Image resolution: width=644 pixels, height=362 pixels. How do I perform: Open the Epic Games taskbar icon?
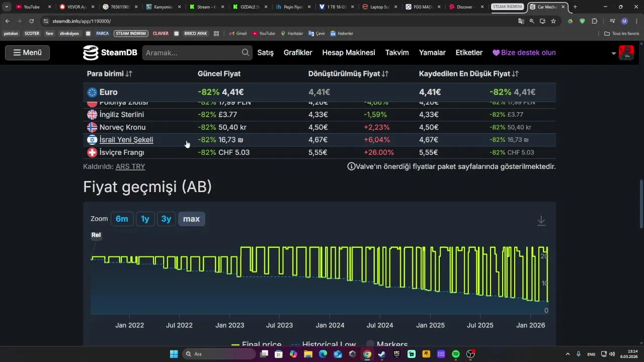397,354
